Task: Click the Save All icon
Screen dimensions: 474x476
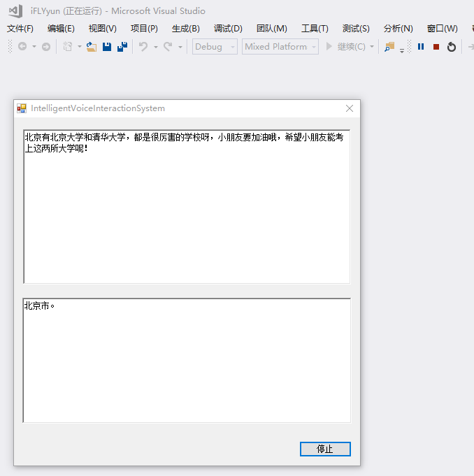Action: (x=122, y=47)
